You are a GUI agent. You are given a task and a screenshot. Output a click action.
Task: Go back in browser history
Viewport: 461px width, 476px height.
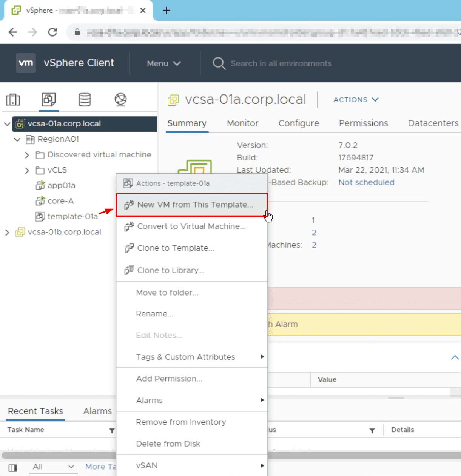coord(13,32)
